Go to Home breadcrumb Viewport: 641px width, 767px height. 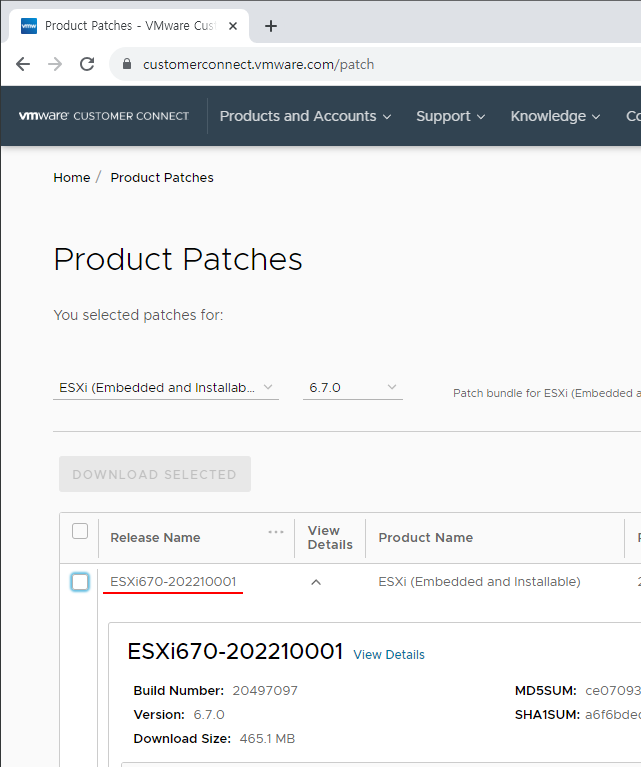[72, 178]
